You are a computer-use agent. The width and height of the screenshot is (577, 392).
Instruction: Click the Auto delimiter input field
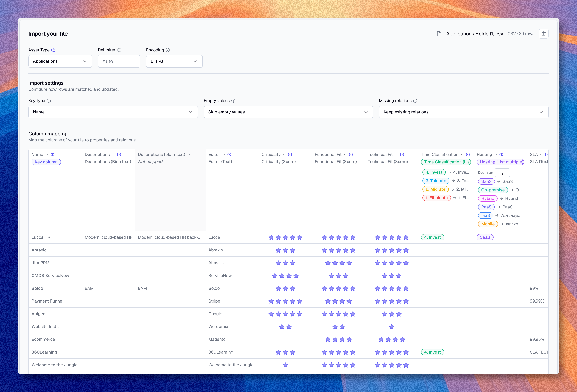click(x=119, y=61)
